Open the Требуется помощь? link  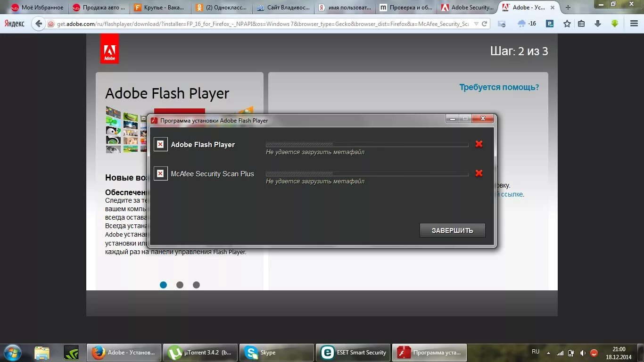click(499, 87)
